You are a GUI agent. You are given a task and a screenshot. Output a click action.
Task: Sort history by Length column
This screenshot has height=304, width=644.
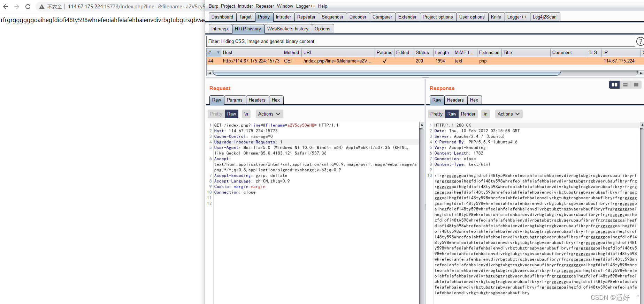point(443,52)
